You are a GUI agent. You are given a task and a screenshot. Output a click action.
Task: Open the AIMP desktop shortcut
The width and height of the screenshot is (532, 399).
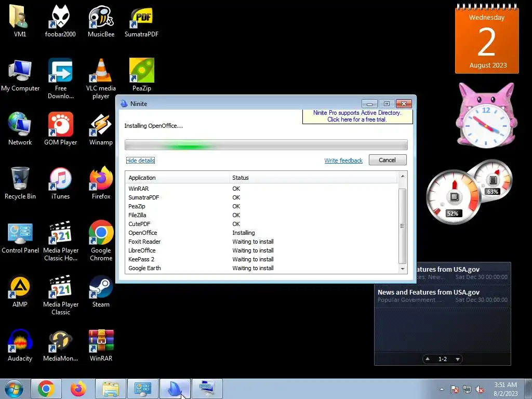click(20, 291)
